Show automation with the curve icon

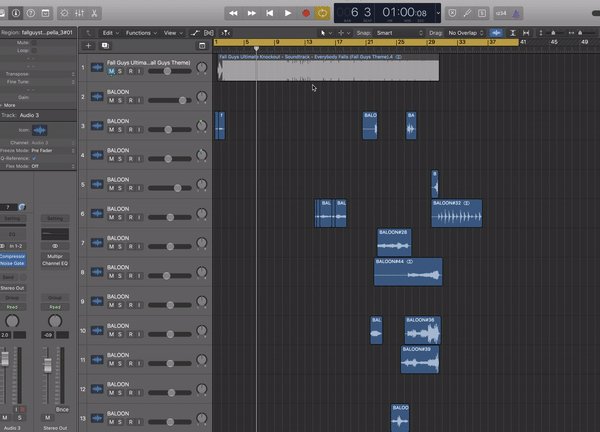point(194,33)
